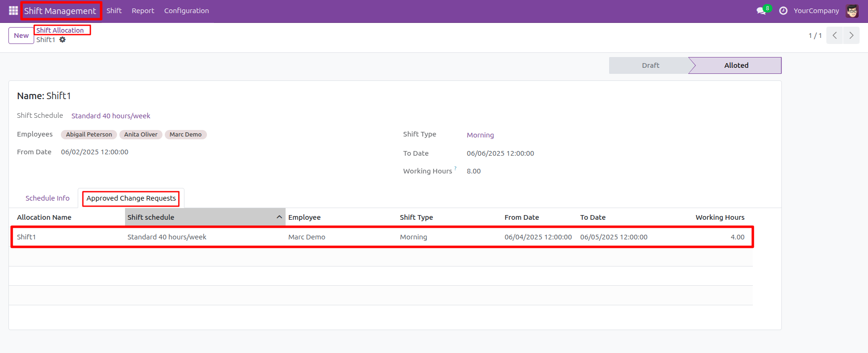Go to next record with right arrow
The height and width of the screenshot is (353, 868).
pos(851,36)
